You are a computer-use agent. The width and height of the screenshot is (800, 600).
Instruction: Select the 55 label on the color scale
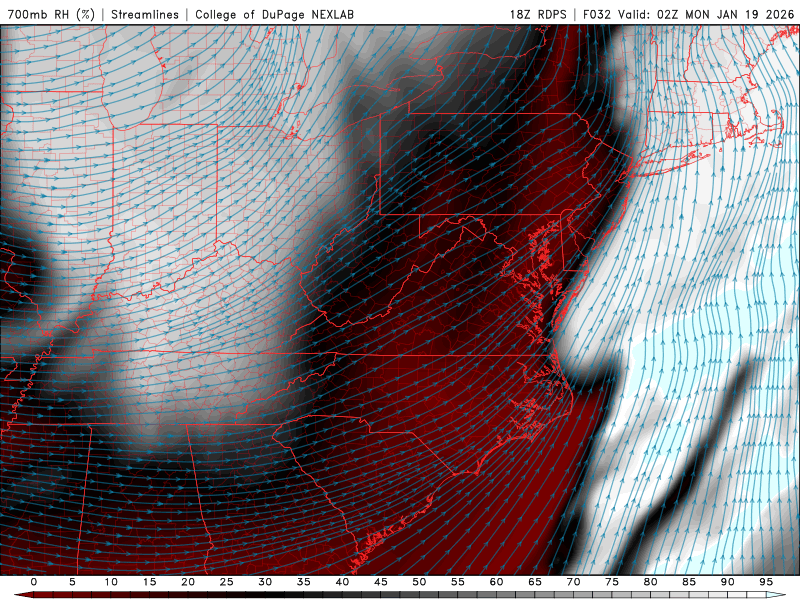[x=457, y=582]
